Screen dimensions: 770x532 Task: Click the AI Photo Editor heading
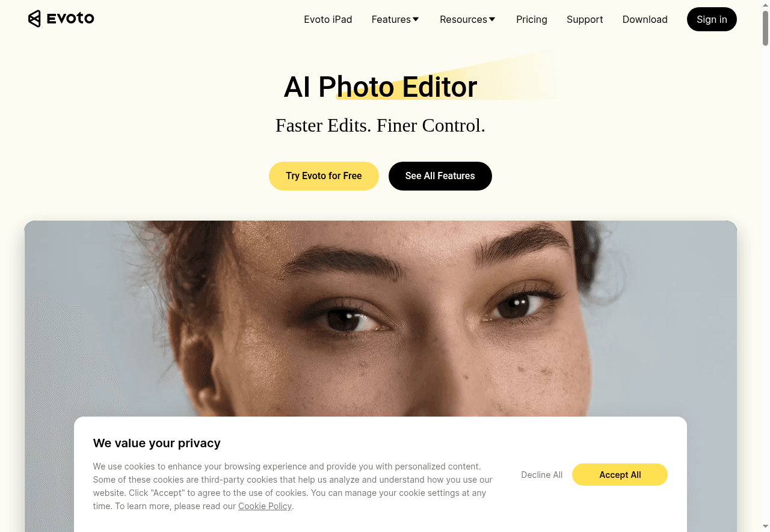[x=380, y=87]
